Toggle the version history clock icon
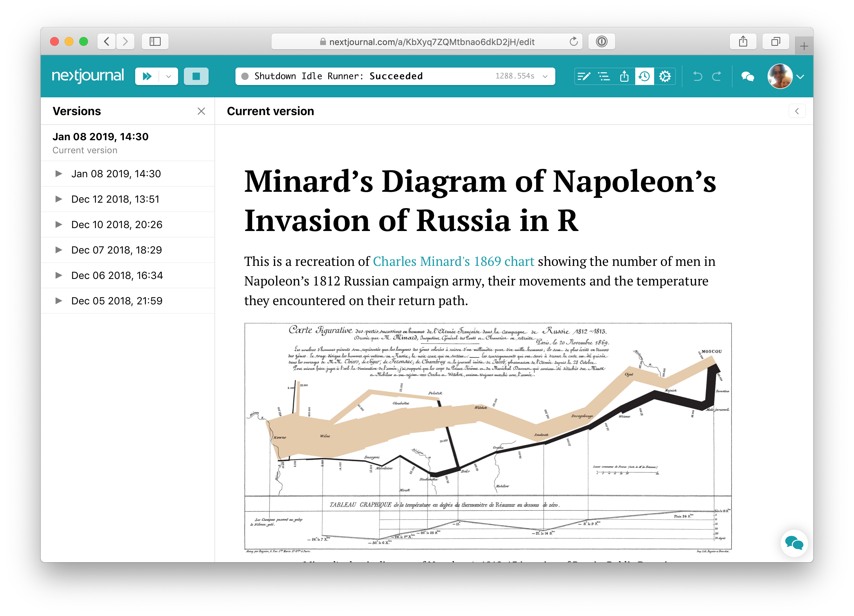854x616 pixels. pyautogui.click(x=644, y=76)
